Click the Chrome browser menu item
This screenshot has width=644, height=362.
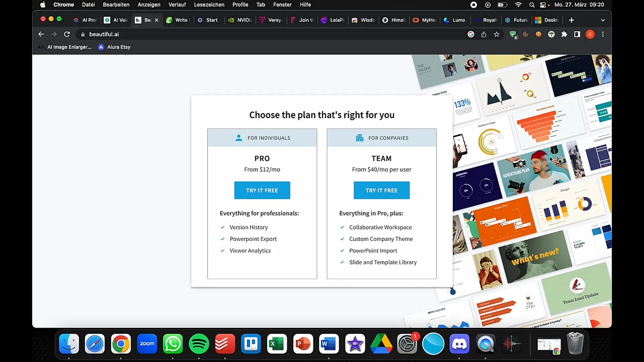[63, 5]
